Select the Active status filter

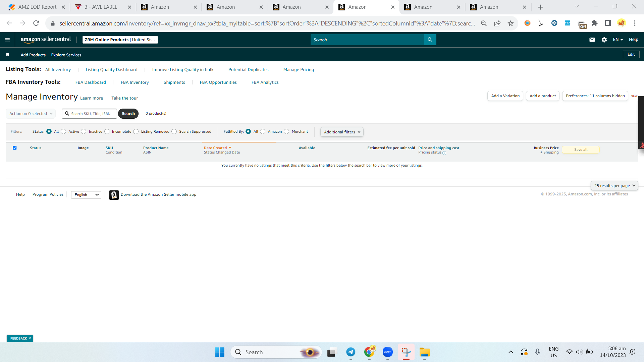[63, 131]
